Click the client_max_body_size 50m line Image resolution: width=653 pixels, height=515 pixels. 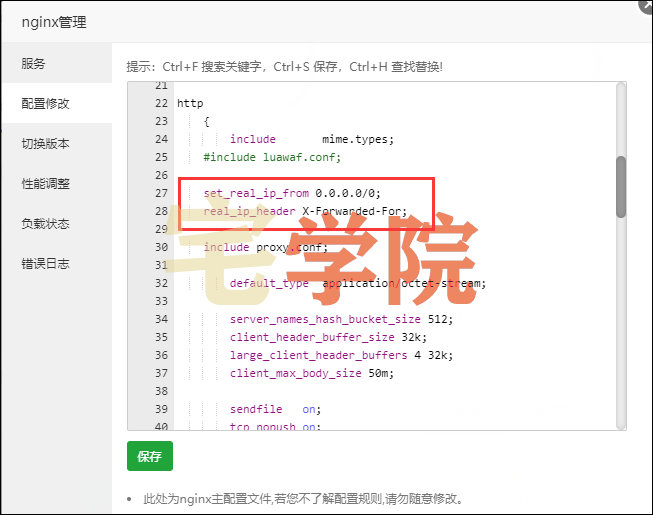(x=312, y=373)
